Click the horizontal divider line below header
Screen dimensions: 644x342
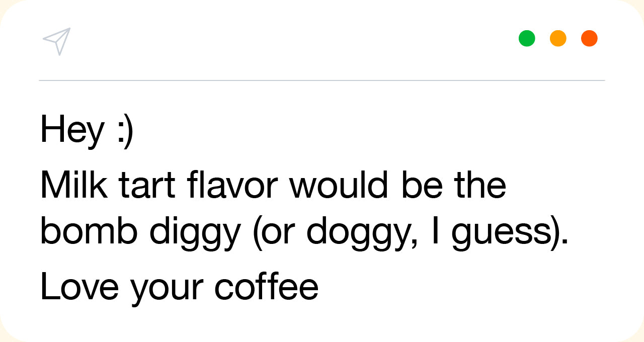coord(322,80)
